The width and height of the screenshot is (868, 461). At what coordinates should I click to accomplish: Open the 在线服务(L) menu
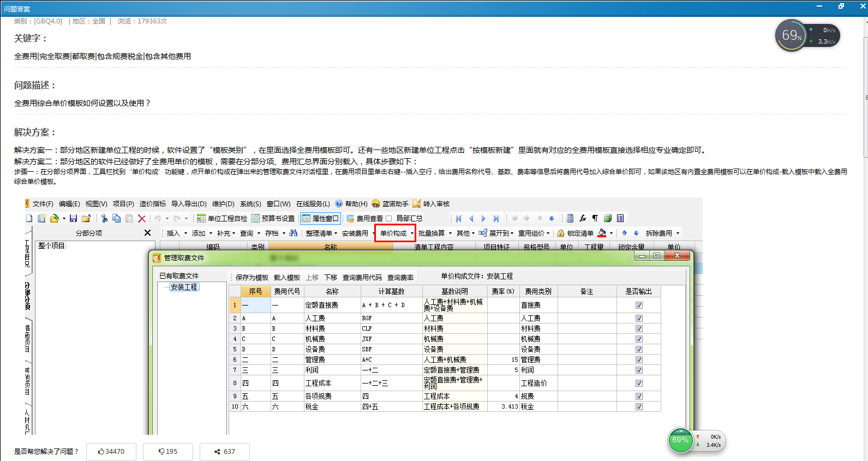coord(313,203)
